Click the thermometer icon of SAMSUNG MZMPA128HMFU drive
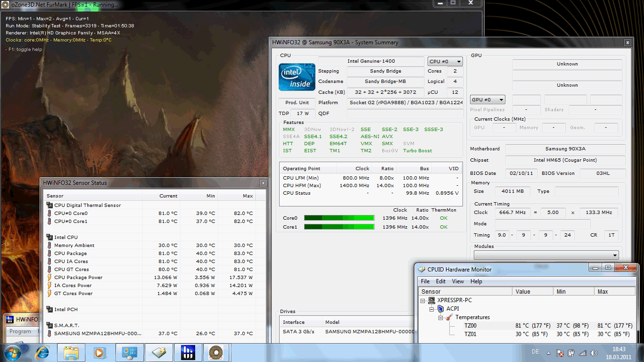 pyautogui.click(x=50, y=333)
